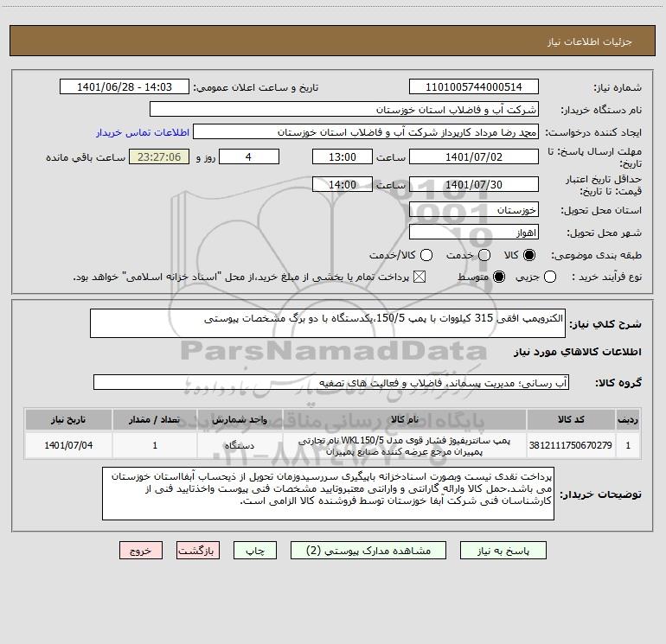Screen dimensions: 666x644
Task: Open مشاهده مدارک پیوستی (2) button
Action: (368, 551)
